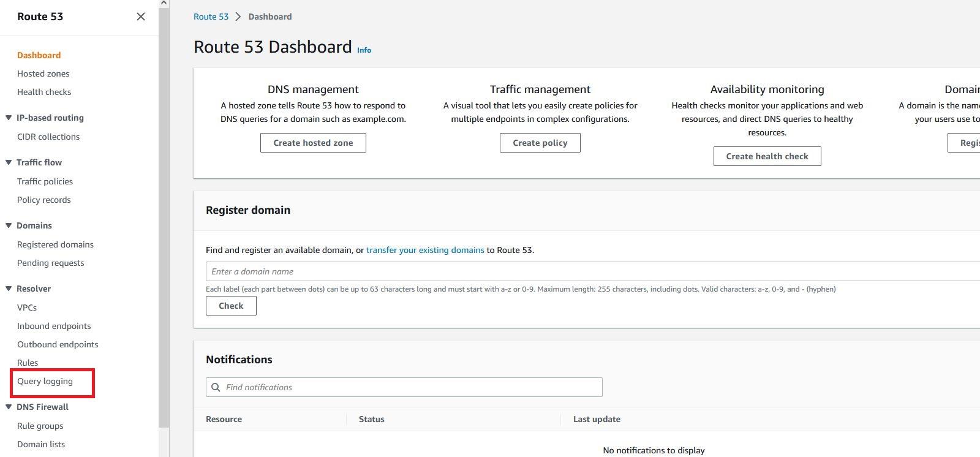Click Create health check button
This screenshot has height=457, width=980.
[x=767, y=156]
